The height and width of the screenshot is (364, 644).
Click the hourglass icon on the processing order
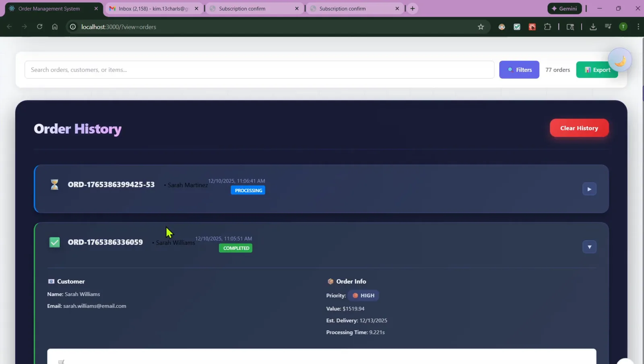pos(54,185)
